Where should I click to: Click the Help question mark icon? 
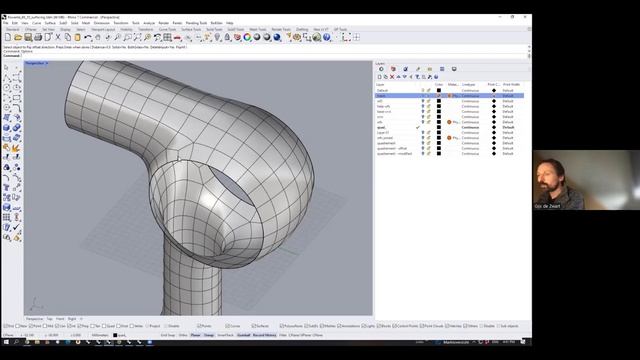[x=327, y=38]
